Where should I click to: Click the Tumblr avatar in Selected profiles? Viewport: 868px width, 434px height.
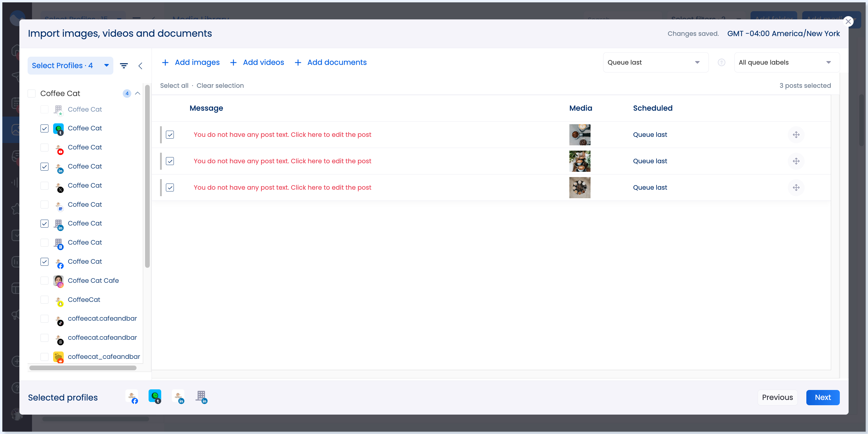tap(155, 397)
